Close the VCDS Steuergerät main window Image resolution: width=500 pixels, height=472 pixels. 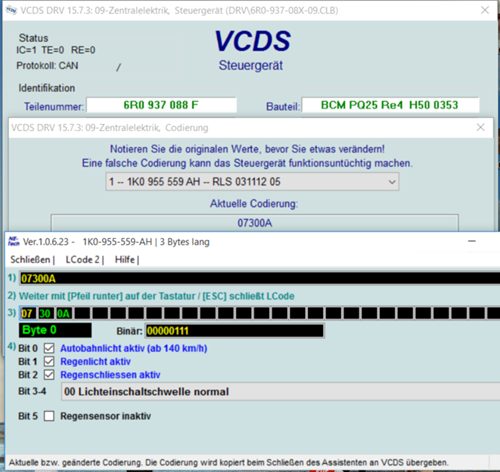(x=485, y=10)
